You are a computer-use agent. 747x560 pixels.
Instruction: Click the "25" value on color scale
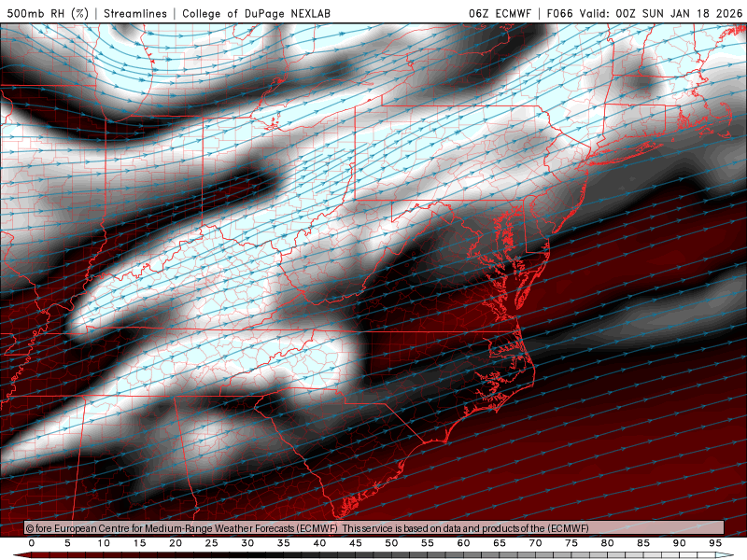(x=212, y=543)
